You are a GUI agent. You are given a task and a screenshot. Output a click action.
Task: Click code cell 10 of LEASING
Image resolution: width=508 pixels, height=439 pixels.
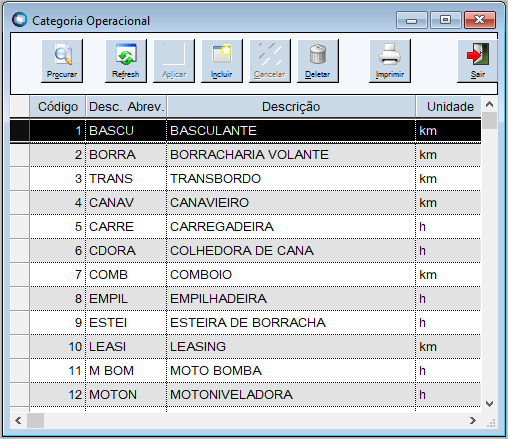[x=58, y=347]
